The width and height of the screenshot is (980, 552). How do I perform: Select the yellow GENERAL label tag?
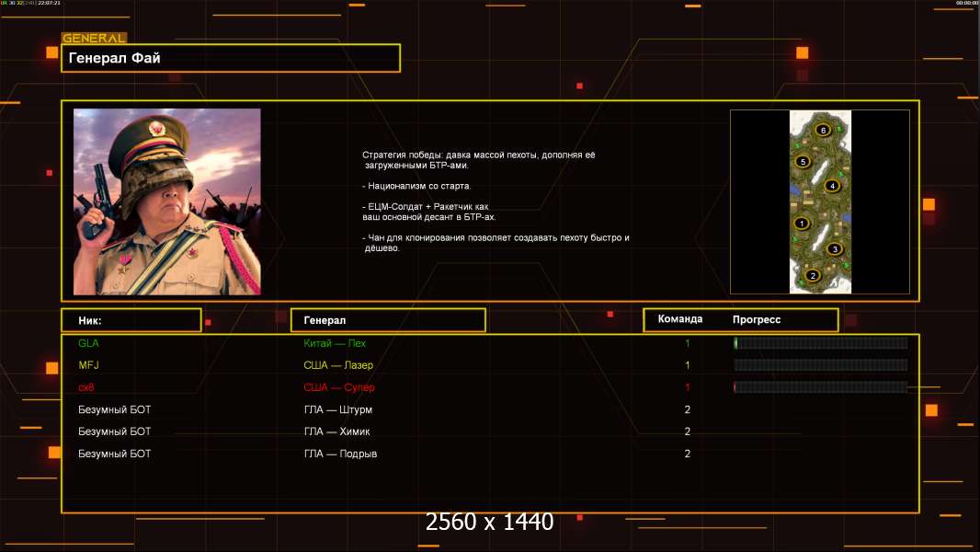[x=95, y=38]
